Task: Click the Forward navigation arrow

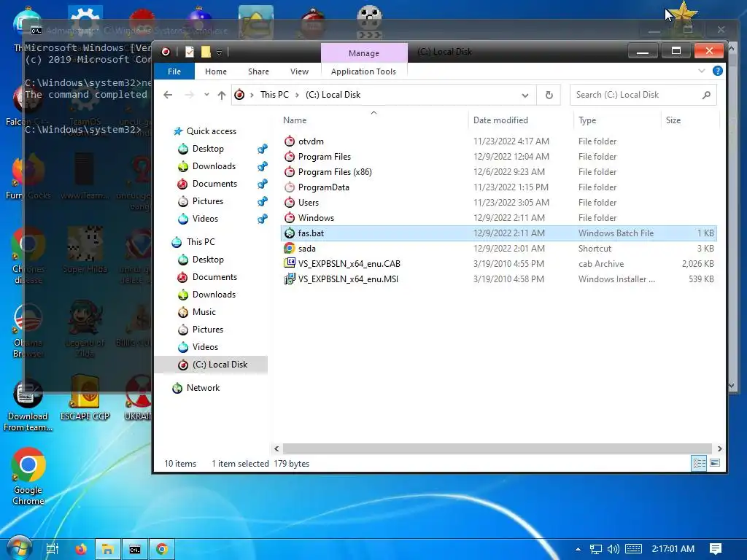Action: (x=189, y=95)
